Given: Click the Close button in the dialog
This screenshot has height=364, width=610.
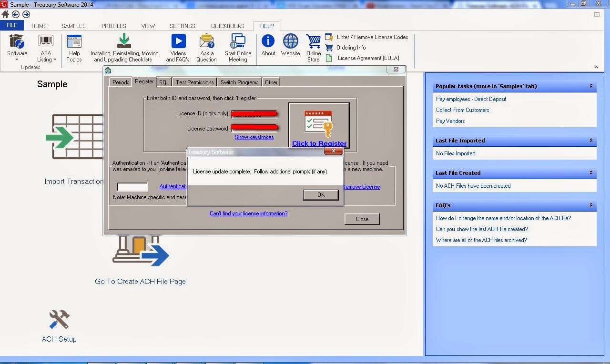Looking at the screenshot, I should coord(362,219).
